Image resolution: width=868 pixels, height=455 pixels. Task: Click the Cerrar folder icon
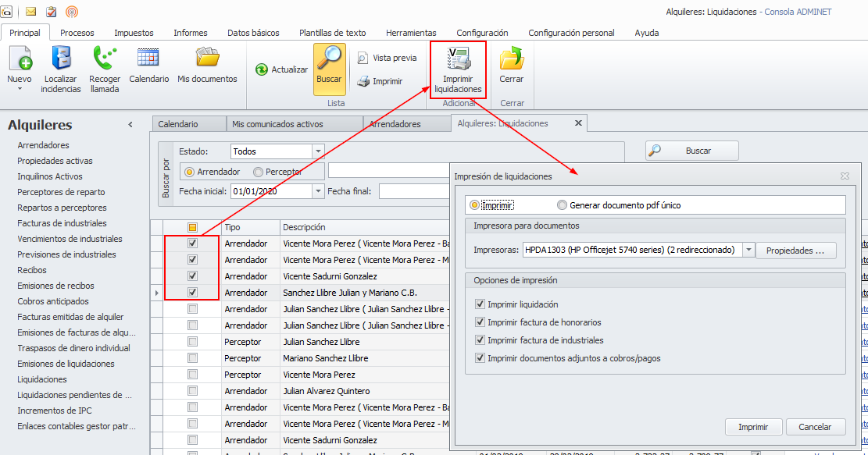[512, 60]
